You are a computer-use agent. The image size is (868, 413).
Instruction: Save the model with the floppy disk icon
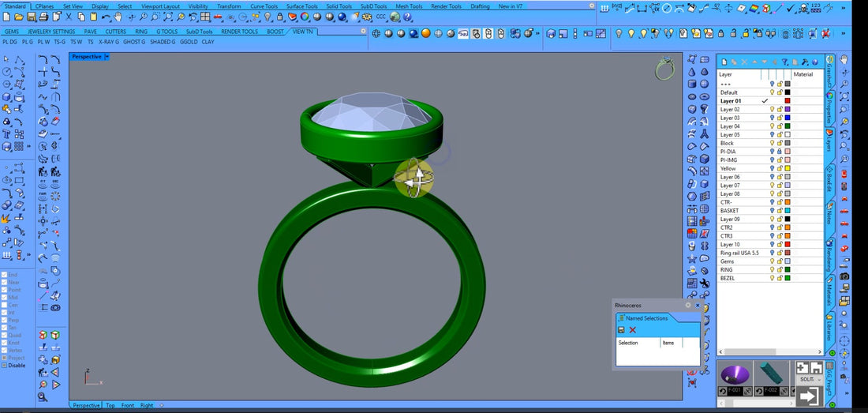click(32, 17)
